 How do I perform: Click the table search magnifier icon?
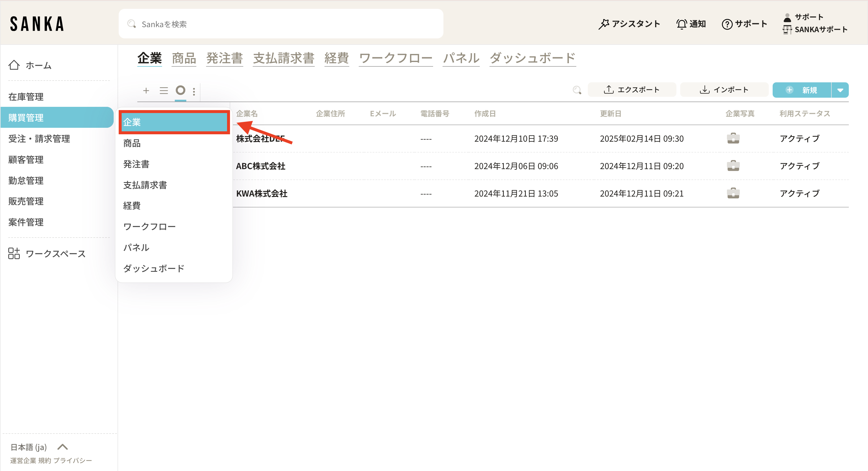(x=577, y=90)
